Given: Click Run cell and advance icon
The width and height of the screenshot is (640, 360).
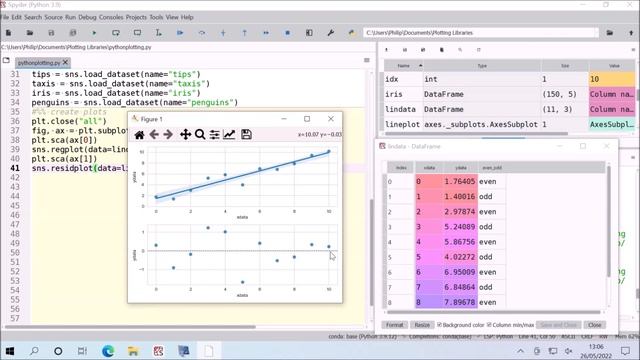Looking at the screenshot, I should [137, 33].
